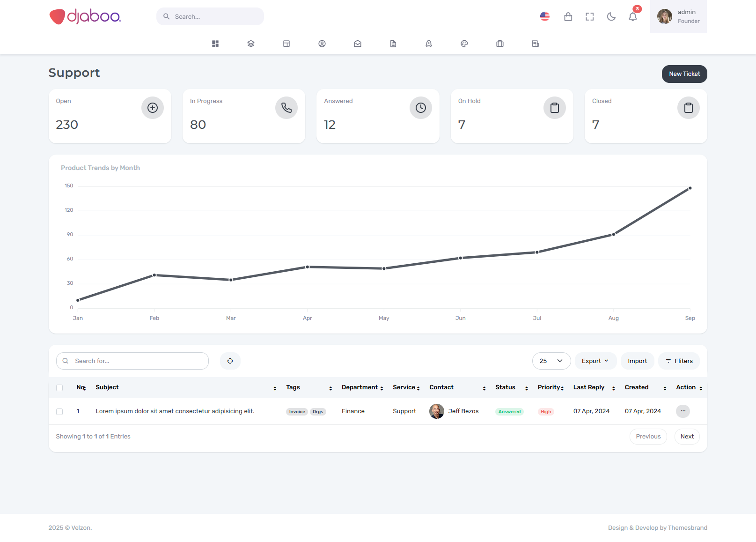
Task: Open the shopping bag cart icon
Action: click(568, 17)
